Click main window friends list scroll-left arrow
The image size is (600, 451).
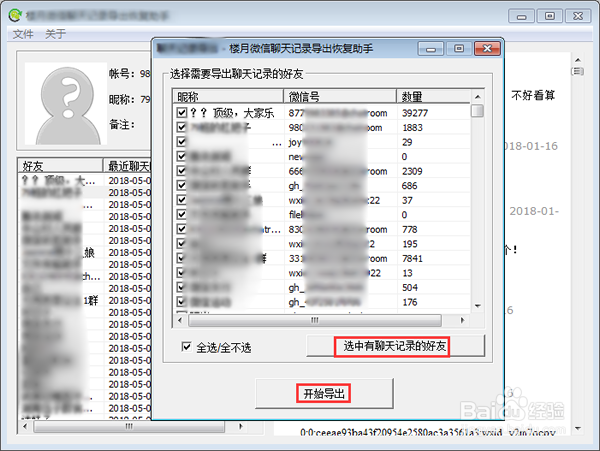coord(25,426)
